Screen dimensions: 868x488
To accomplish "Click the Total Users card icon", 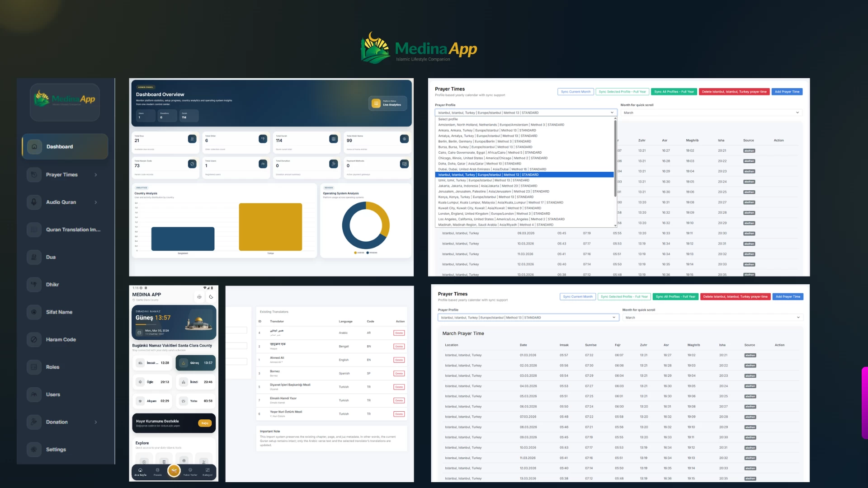I will [x=263, y=164].
